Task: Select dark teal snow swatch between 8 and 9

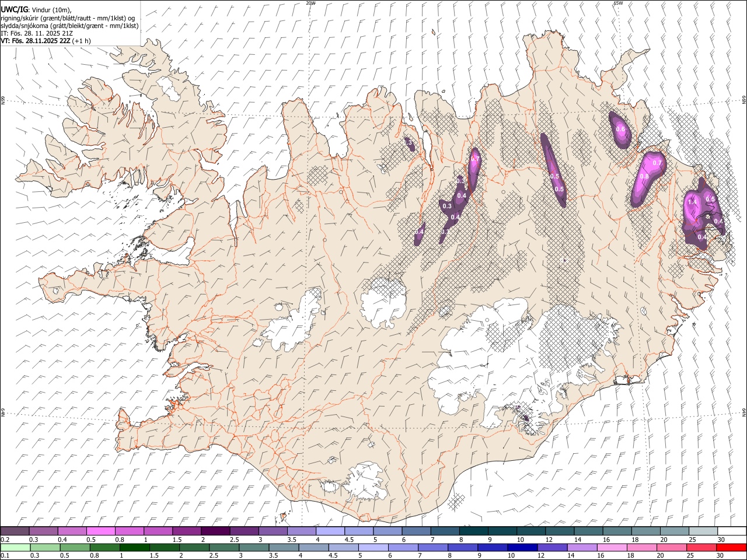Action: [474, 531]
